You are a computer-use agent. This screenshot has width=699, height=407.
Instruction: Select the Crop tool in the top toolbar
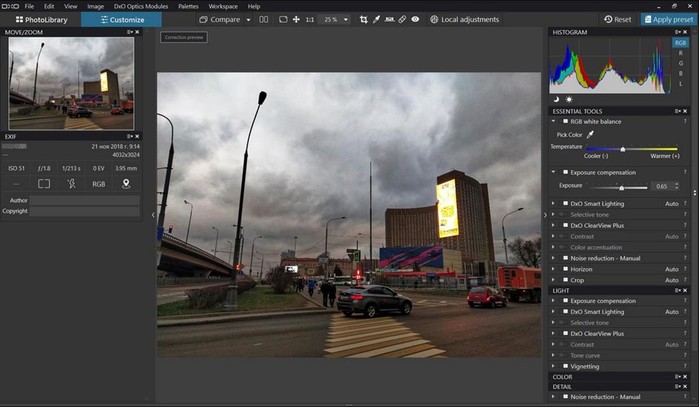point(363,19)
